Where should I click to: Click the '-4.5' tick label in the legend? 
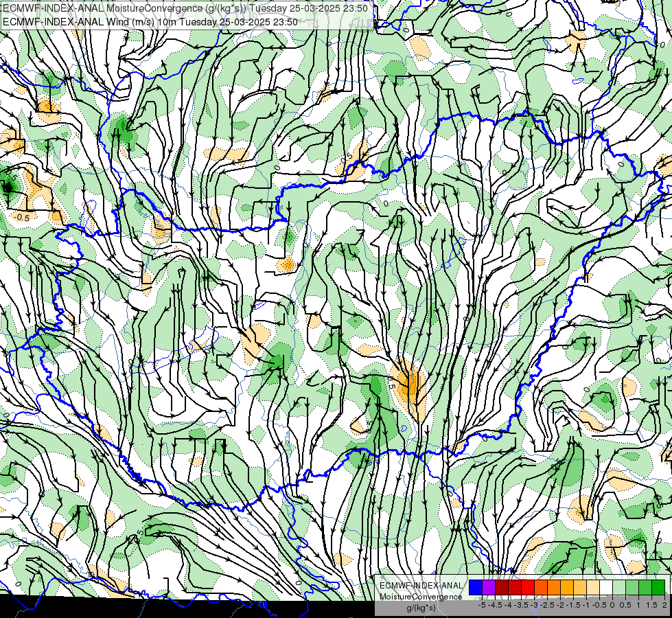point(496,605)
